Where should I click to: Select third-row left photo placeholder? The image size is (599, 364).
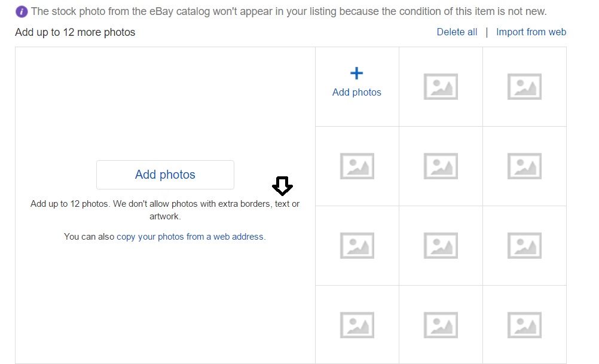[x=357, y=246]
